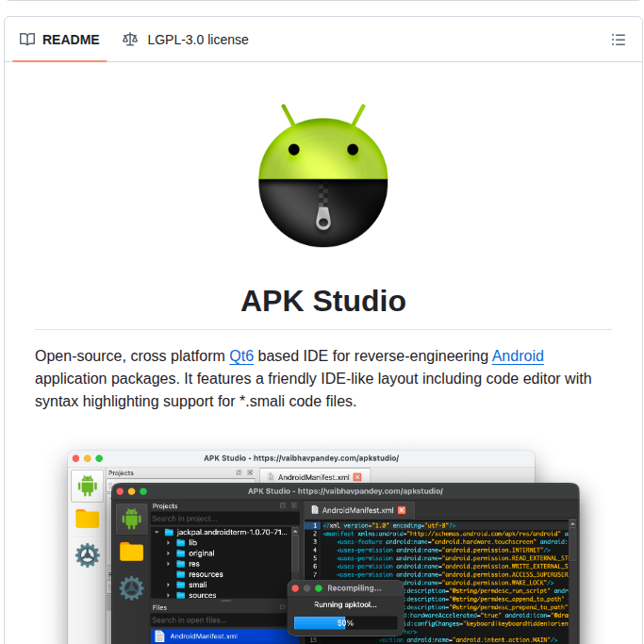Expand the sources folder arrow
The width and height of the screenshot is (644, 644).
tap(168, 596)
